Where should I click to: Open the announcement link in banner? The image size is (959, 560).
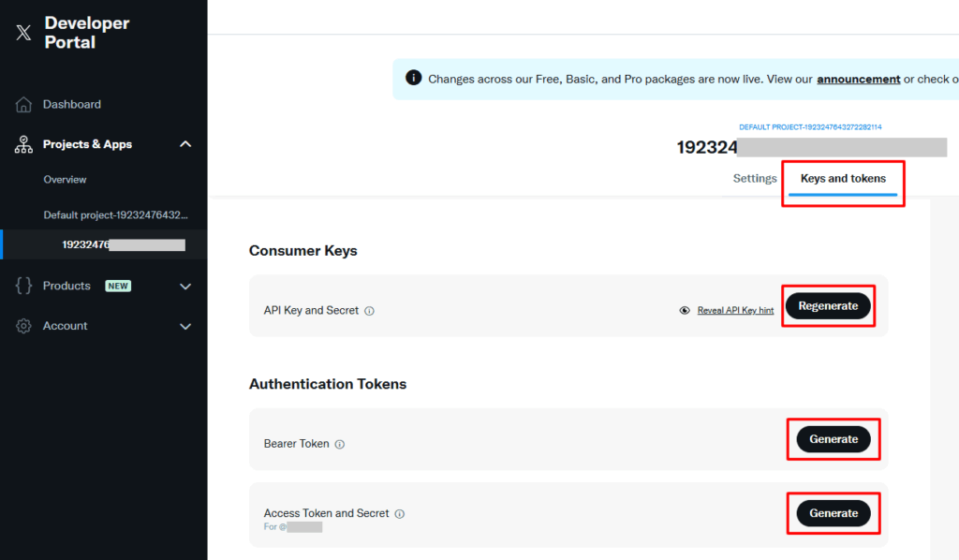(x=858, y=79)
